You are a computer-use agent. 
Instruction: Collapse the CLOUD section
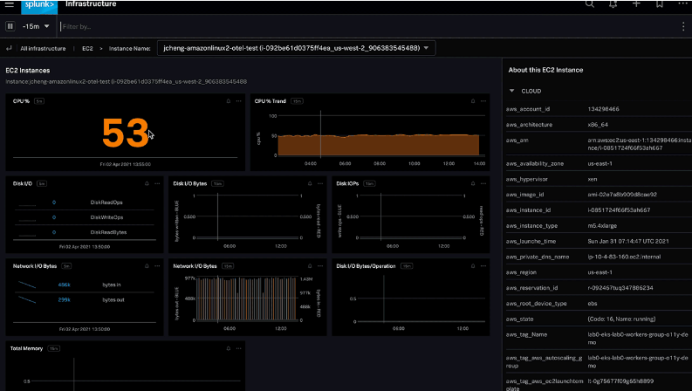(x=512, y=91)
